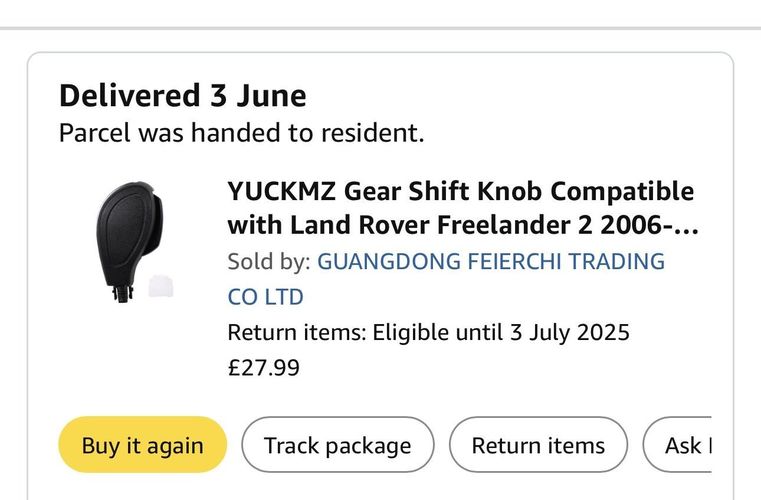Open the gear shift knob product thumbnail
The height and width of the screenshot is (500, 761).
click(x=135, y=242)
